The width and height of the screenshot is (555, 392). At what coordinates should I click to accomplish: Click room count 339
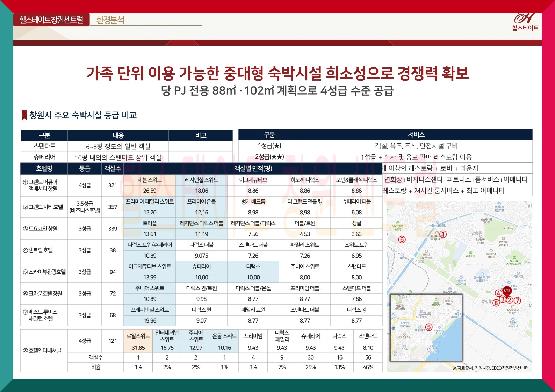pyautogui.click(x=113, y=229)
